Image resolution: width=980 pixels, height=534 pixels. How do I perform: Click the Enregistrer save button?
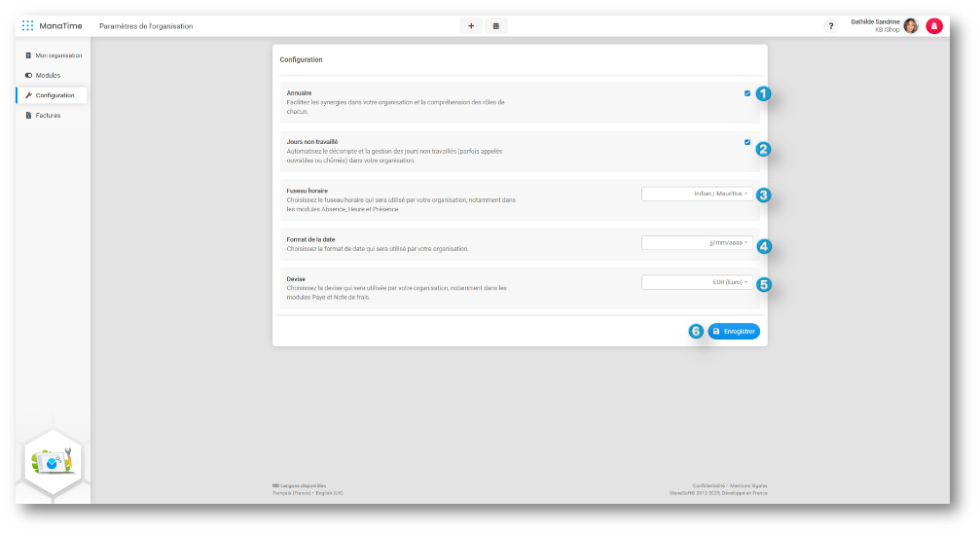tap(734, 332)
